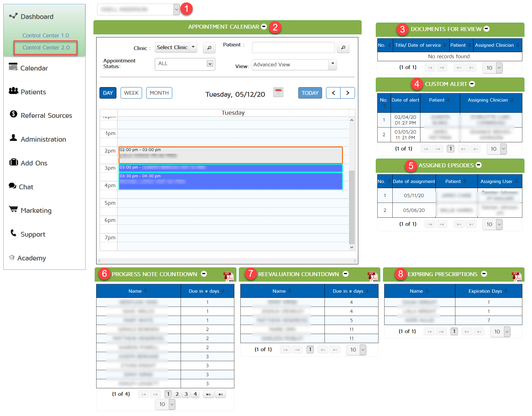The width and height of the screenshot is (532, 416).
Task: Open Patients in the sidebar
Action: pos(33,92)
